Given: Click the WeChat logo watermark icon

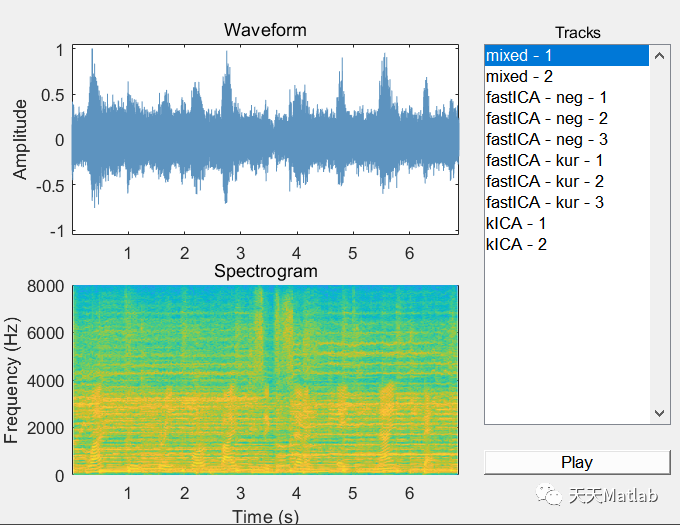Looking at the screenshot, I should click(x=548, y=495).
